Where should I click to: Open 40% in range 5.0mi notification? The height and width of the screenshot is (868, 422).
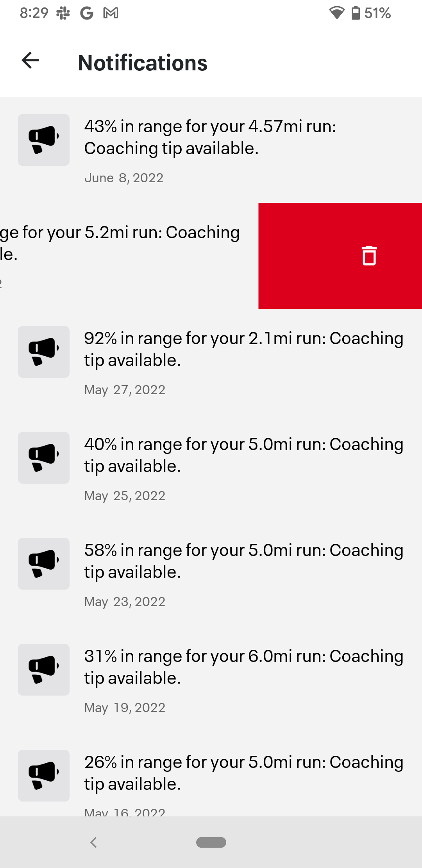[243, 455]
